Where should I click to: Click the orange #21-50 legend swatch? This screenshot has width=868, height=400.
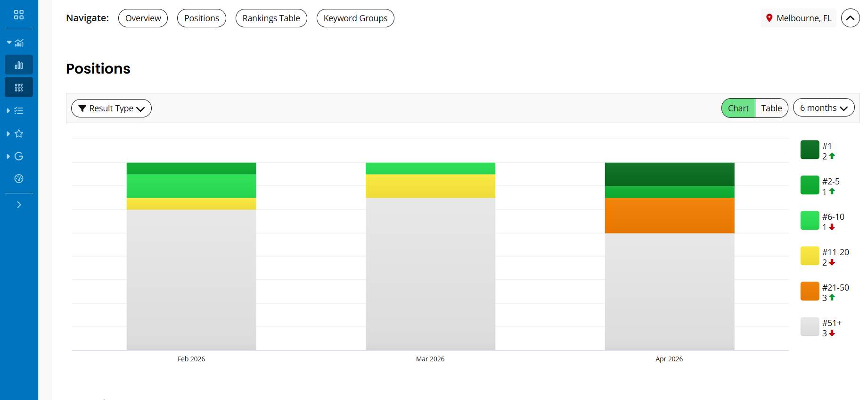pos(810,292)
